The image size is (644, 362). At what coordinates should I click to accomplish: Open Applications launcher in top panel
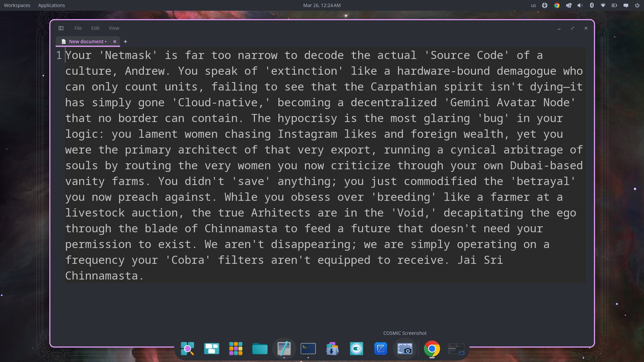point(51,5)
